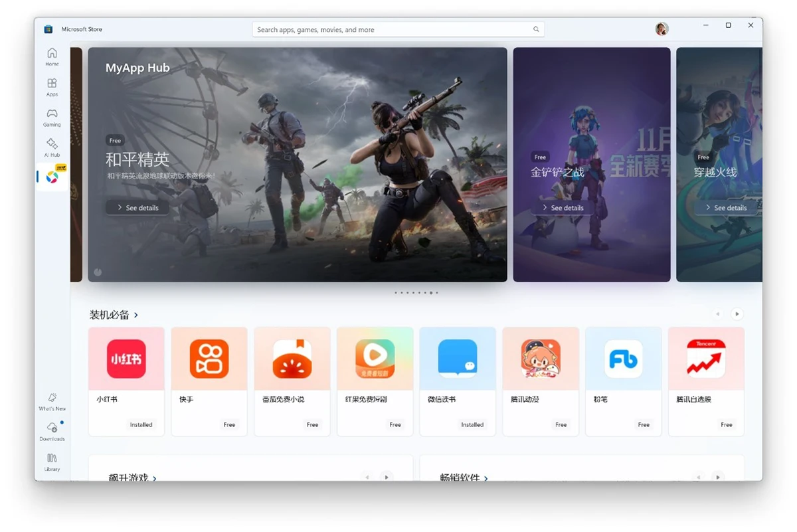Expand the 装机必备 section chevron

[x=136, y=315]
